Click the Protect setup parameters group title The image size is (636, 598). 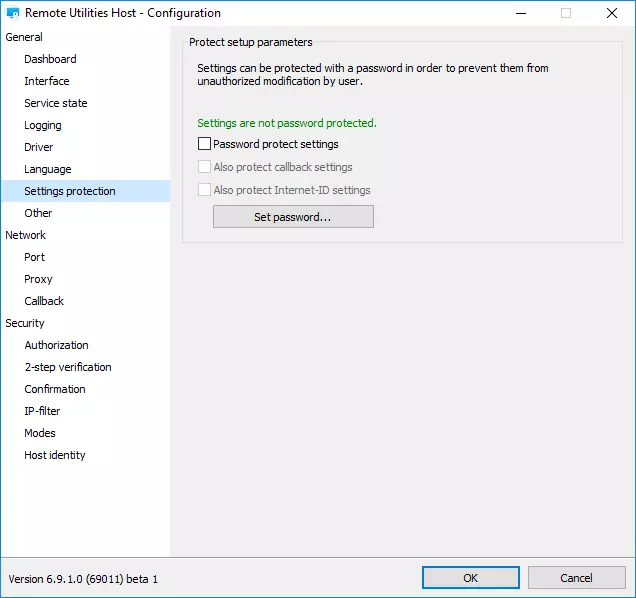[251, 42]
